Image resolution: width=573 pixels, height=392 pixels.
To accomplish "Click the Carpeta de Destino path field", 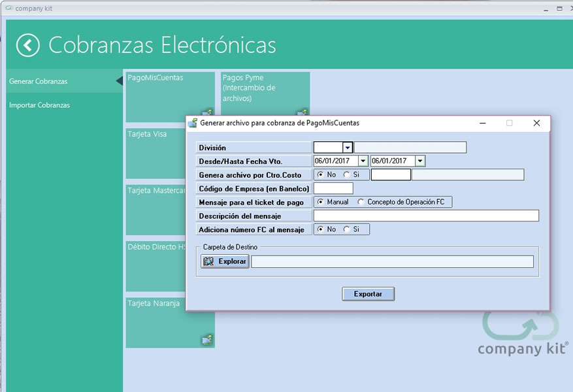I will pyautogui.click(x=392, y=261).
